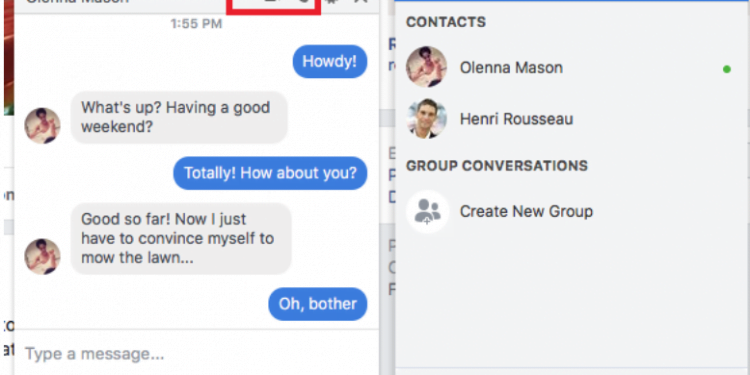This screenshot has height=375, width=750.
Task: Click the "What's up? Having a good weekend?" message
Action: point(179,117)
